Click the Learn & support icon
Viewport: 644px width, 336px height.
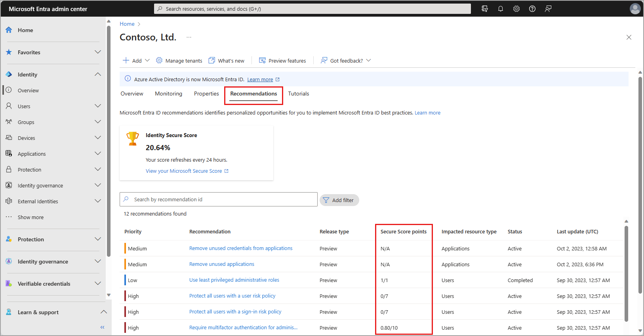point(9,312)
